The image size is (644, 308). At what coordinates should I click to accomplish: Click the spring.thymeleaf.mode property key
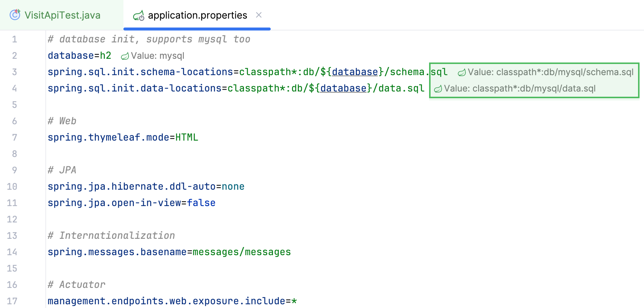click(x=108, y=138)
